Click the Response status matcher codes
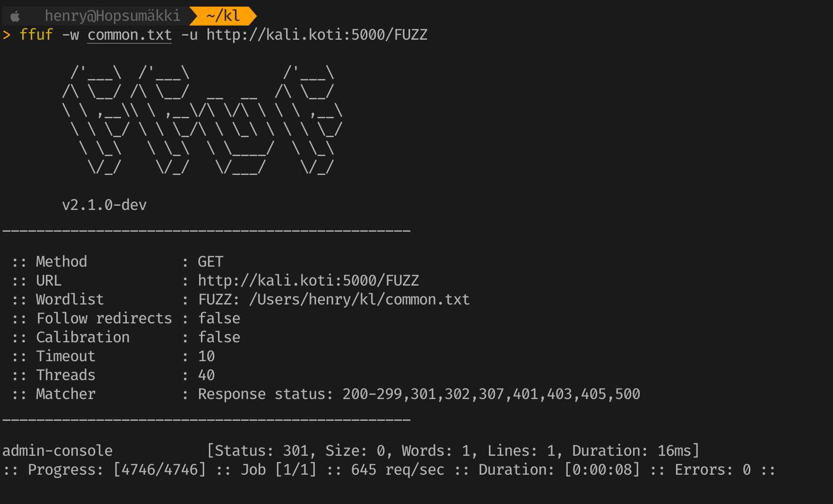 tap(491, 394)
